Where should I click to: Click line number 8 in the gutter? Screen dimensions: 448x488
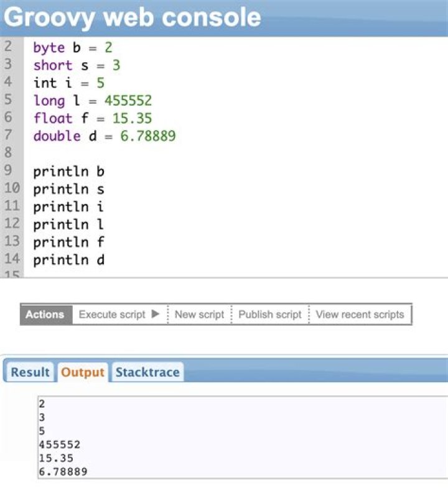pyautogui.click(x=8, y=153)
